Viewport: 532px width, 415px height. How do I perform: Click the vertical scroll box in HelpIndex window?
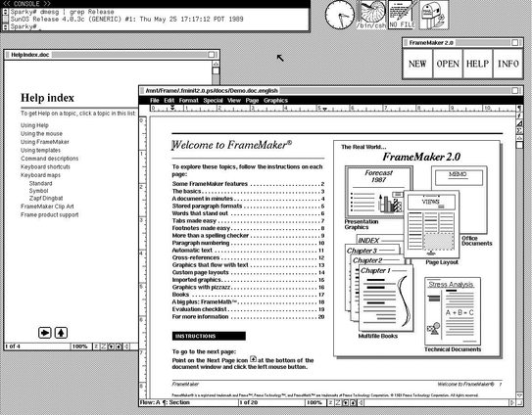click(216, 70)
